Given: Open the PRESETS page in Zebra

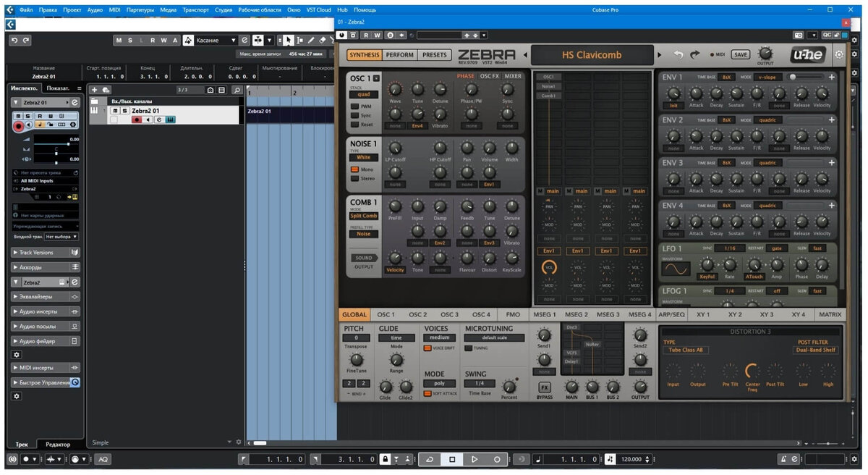Looking at the screenshot, I should (435, 54).
